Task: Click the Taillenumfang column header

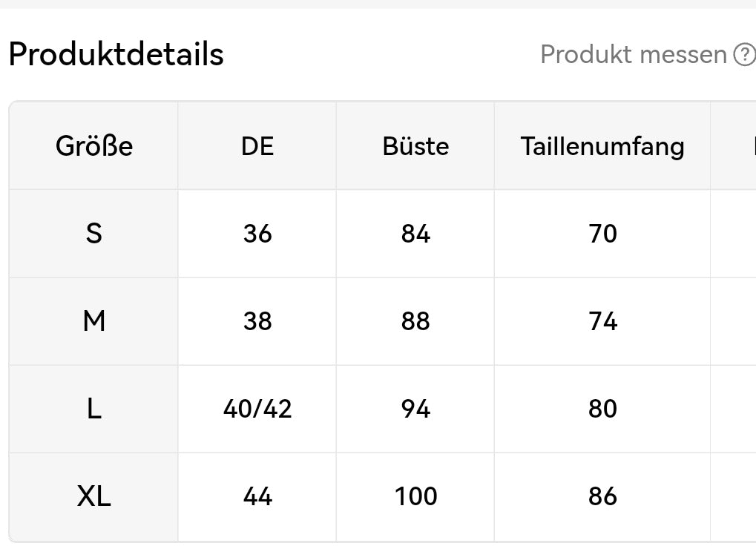Action: 603,145
